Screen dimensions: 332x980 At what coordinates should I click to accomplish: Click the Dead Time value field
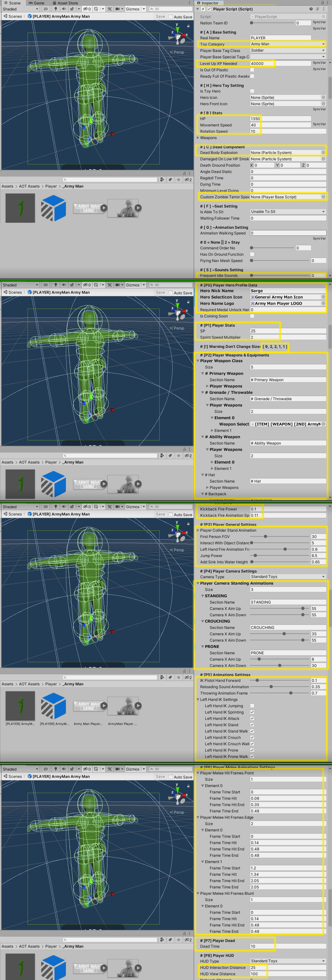288,946
